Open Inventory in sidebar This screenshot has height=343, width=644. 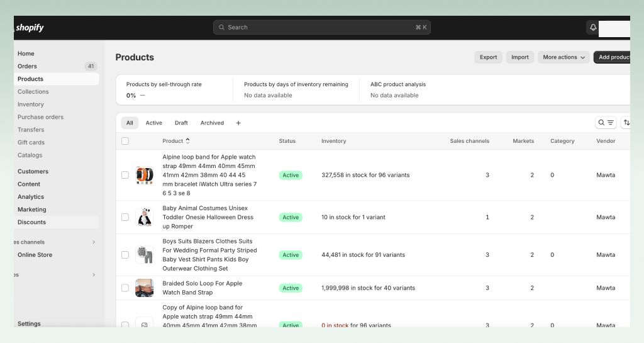click(x=30, y=104)
